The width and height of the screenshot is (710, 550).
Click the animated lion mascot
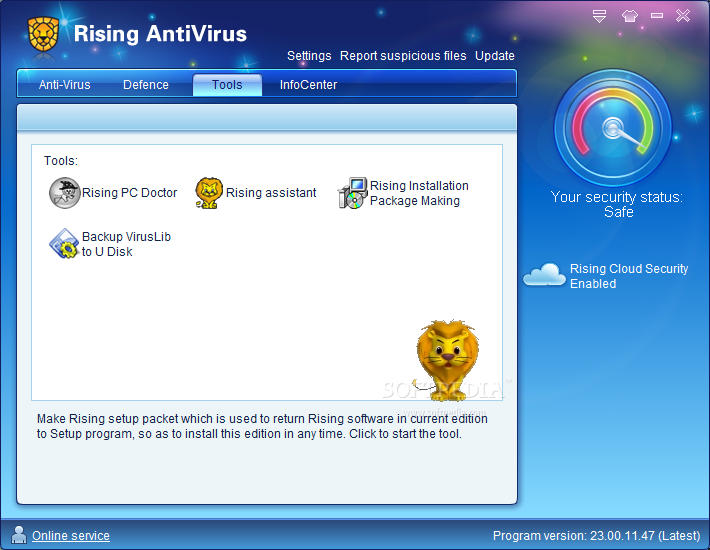pyautogui.click(x=446, y=360)
